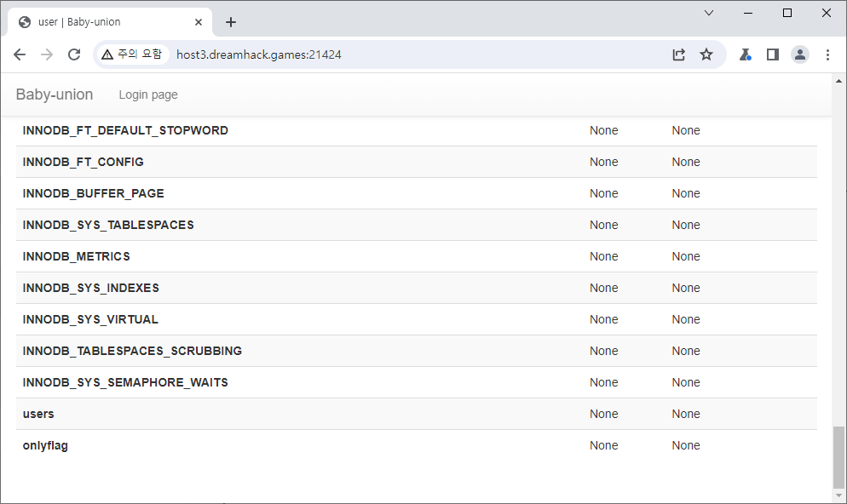Open Chrome Labs flask icon
The image size is (847, 504).
(x=746, y=54)
